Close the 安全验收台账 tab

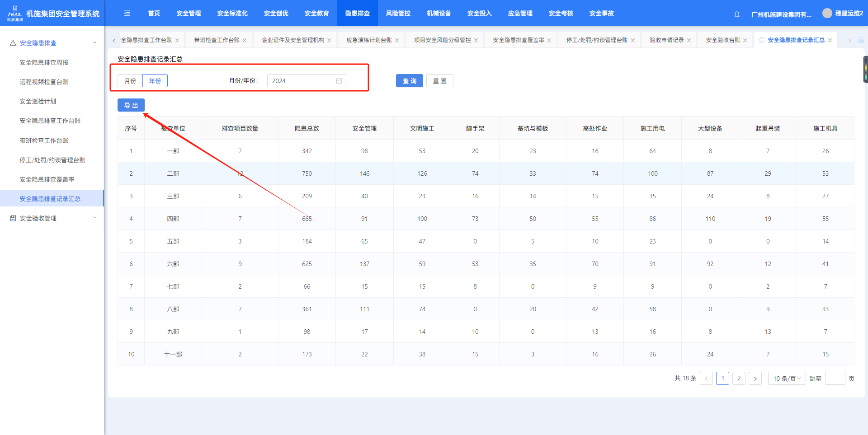[x=745, y=41]
